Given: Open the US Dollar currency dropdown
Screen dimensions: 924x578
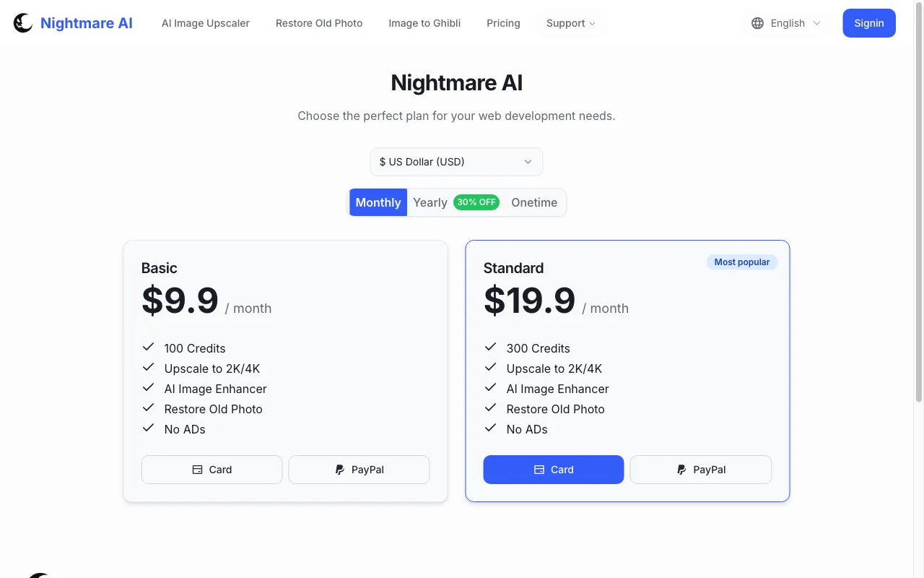Looking at the screenshot, I should click(456, 162).
